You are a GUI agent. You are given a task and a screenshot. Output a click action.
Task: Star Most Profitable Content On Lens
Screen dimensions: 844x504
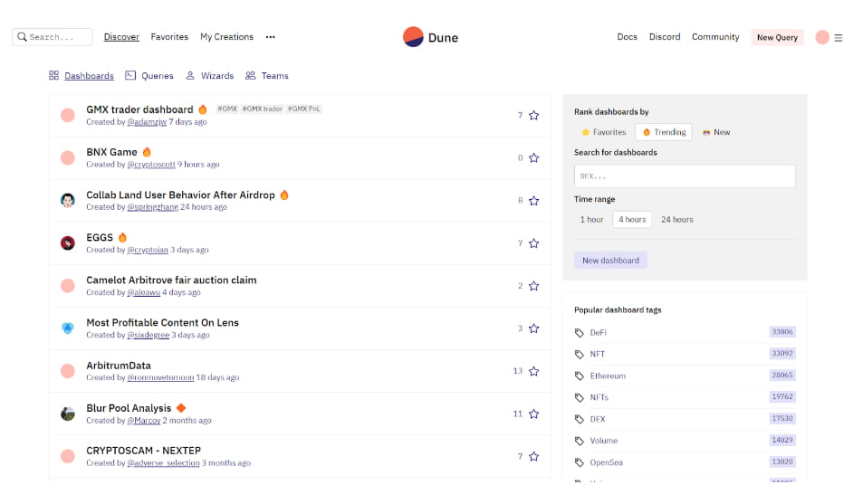pyautogui.click(x=533, y=328)
